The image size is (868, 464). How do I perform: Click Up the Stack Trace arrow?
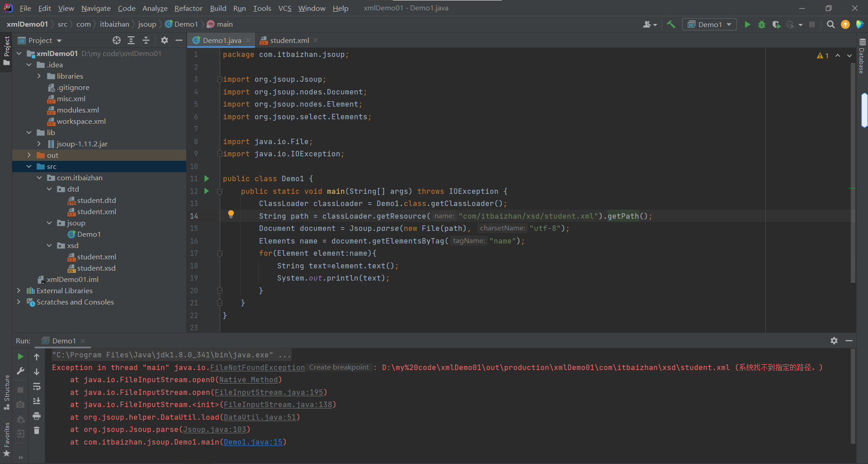[37, 356]
